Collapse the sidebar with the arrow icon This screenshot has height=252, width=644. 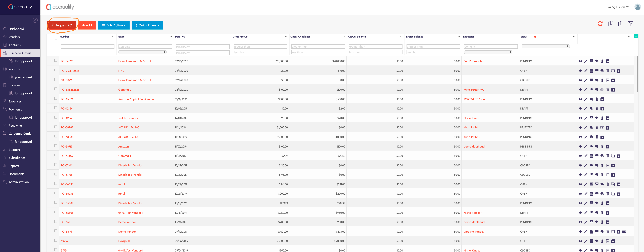tap(35, 20)
